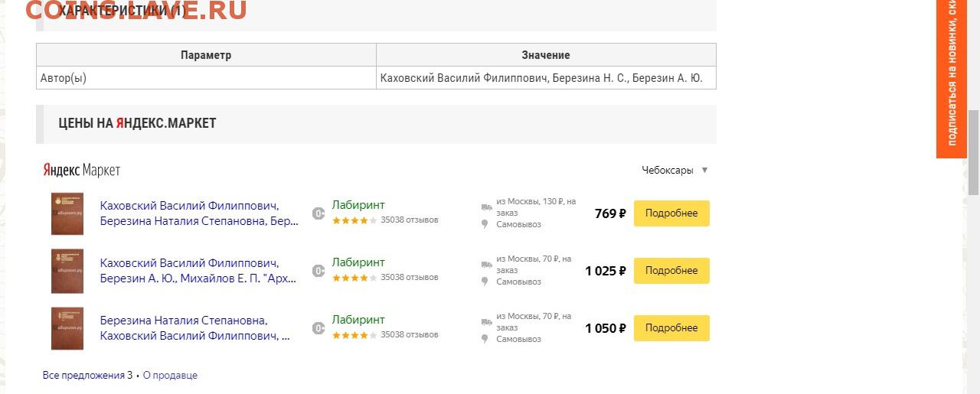The height and width of the screenshot is (394, 980).
Task: Click delivery text из Москвы, 130 ₽
Action: pos(536,207)
